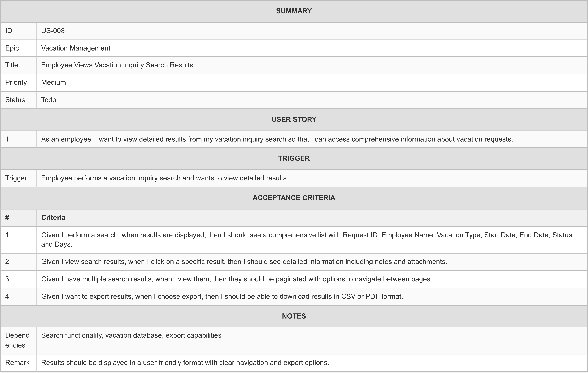Click the NOTES section header
Image resolution: width=588 pixels, height=373 pixels.
click(x=294, y=316)
